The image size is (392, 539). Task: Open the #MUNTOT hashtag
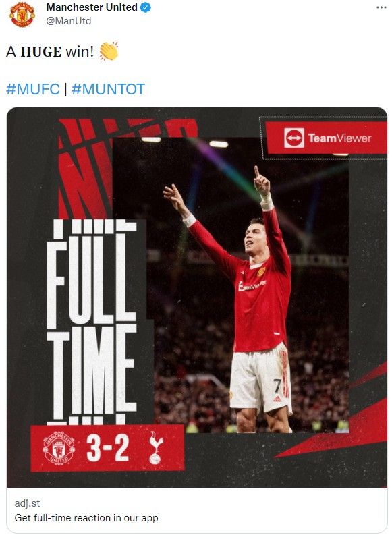(108, 89)
